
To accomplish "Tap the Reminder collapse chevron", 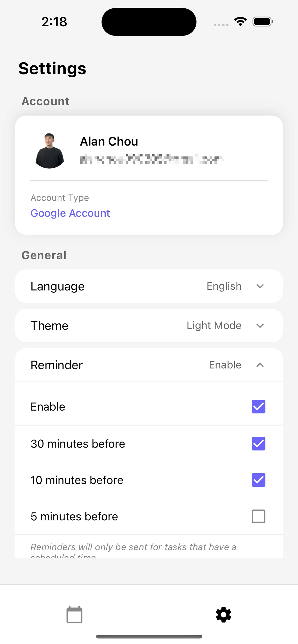I will coord(260,365).
